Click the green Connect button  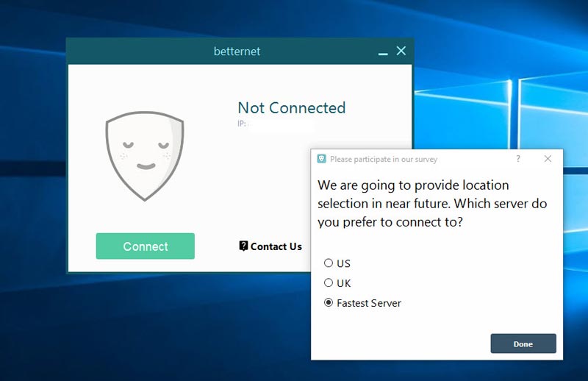tap(145, 246)
